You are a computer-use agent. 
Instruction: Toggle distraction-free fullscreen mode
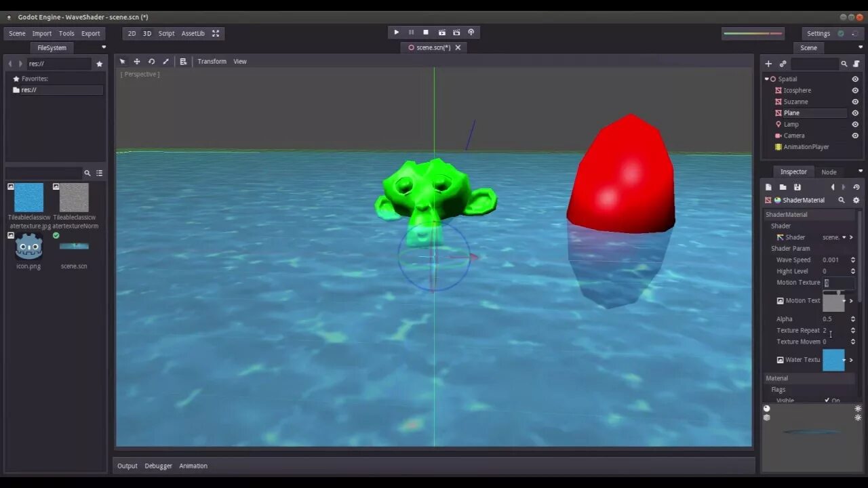(x=216, y=33)
